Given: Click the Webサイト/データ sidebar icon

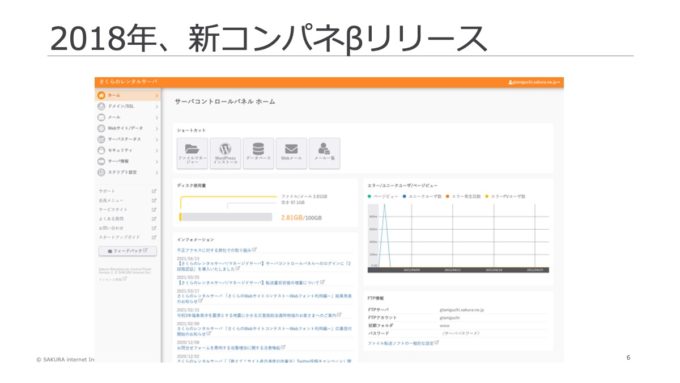Looking at the screenshot, I should pyautogui.click(x=101, y=128).
